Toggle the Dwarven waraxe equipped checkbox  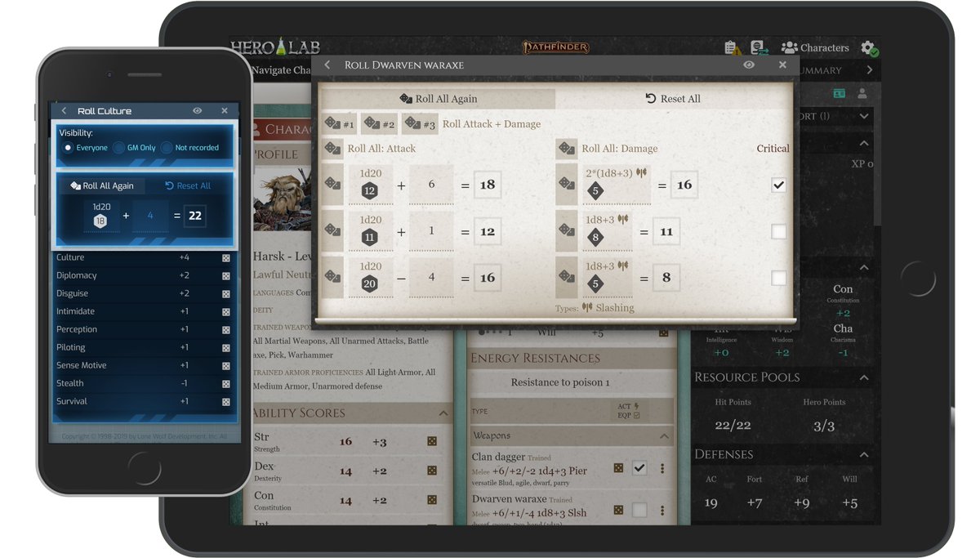pos(639,511)
